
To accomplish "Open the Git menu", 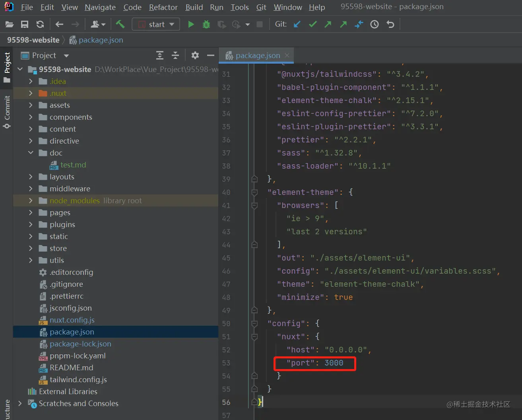I will tap(261, 7).
